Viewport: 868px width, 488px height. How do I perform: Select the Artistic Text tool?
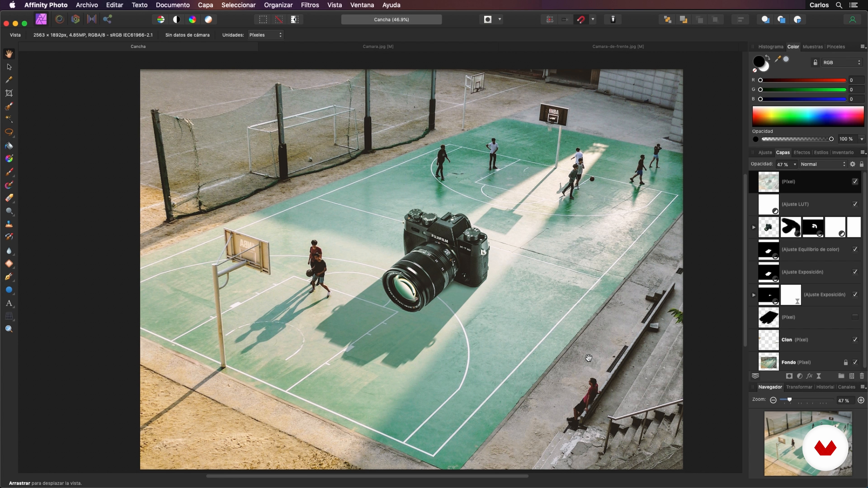point(9,303)
